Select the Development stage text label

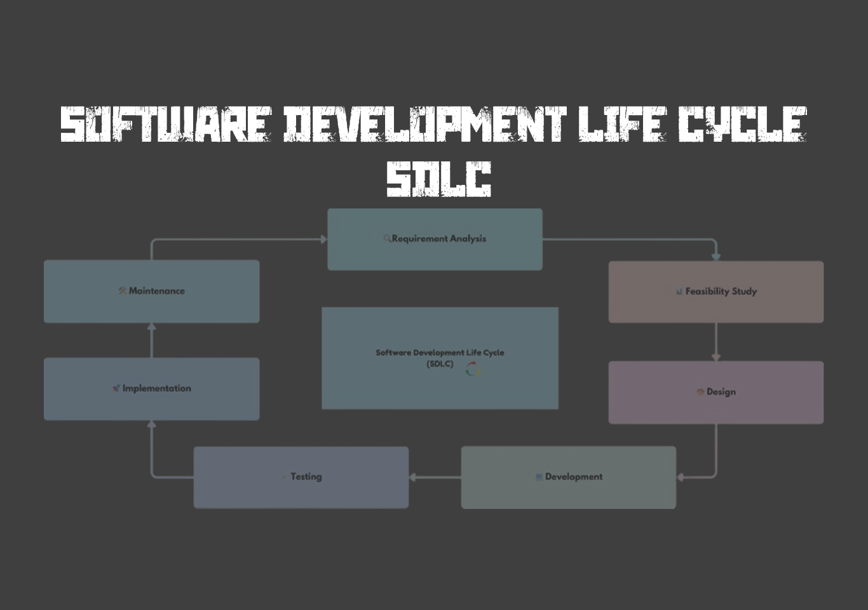[x=573, y=477]
